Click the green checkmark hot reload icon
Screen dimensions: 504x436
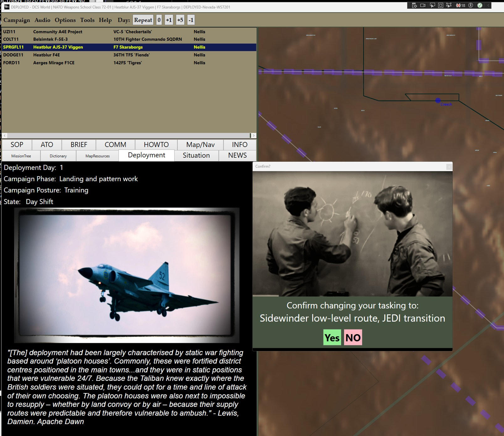tap(480, 5)
